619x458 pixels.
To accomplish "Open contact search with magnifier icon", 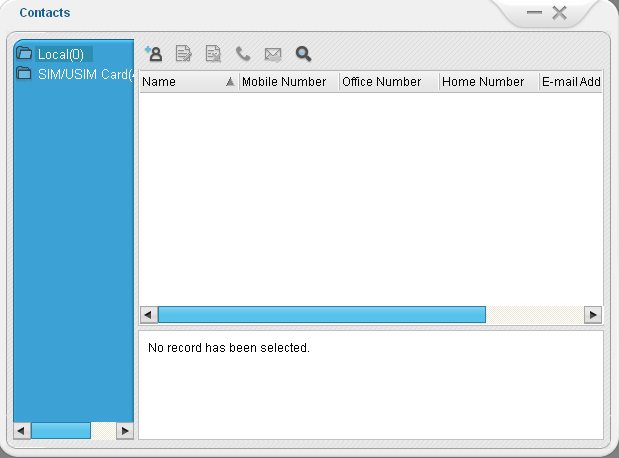I will tap(303, 54).
